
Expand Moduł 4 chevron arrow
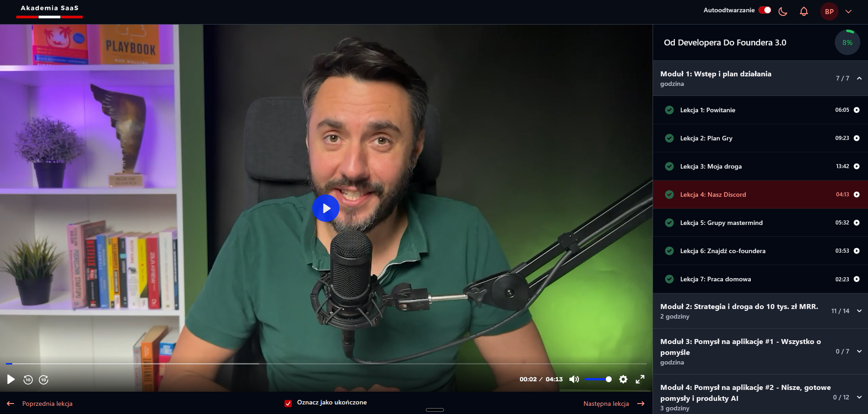click(x=859, y=397)
